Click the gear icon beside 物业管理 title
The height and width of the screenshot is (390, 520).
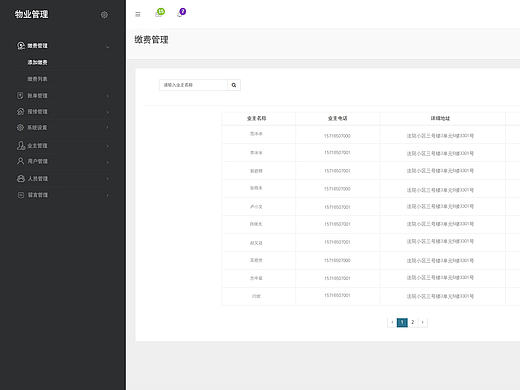[104, 15]
